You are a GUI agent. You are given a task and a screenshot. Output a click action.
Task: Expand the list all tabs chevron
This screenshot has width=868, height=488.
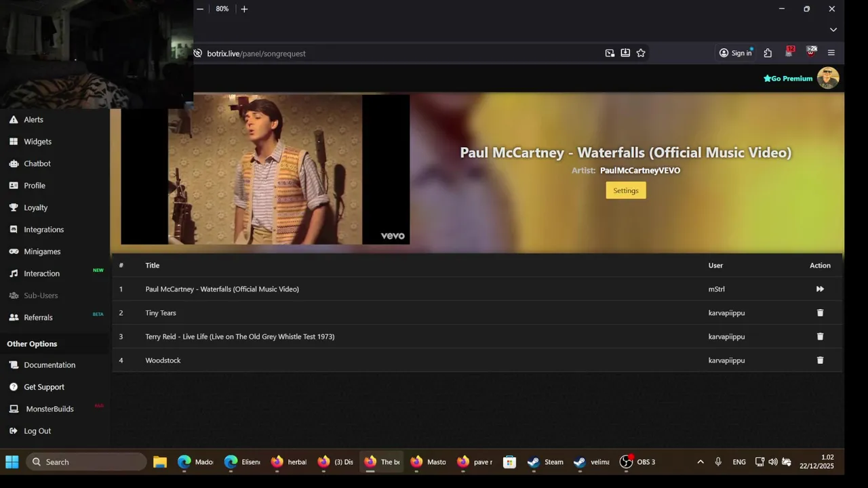point(833,30)
